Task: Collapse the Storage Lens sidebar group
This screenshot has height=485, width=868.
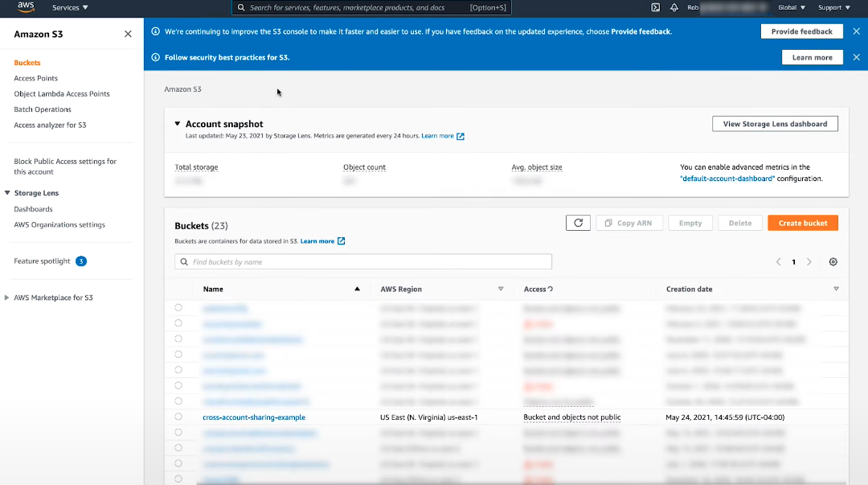Action: coord(7,193)
